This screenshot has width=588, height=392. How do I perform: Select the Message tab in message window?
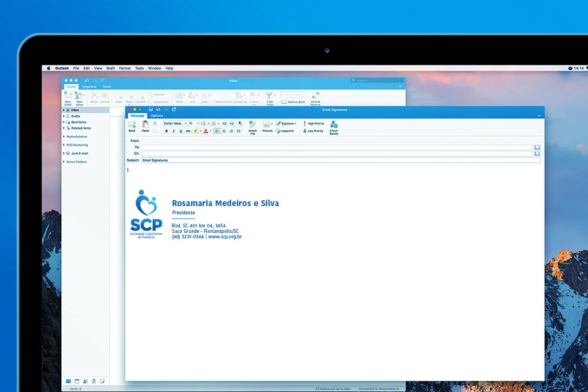click(137, 116)
